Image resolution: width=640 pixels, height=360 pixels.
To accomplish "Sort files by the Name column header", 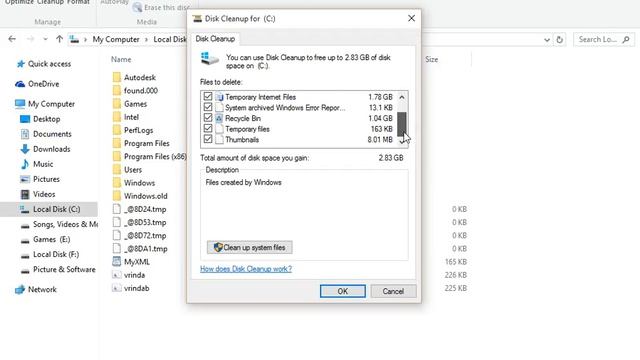I will pyautogui.click(x=121, y=59).
